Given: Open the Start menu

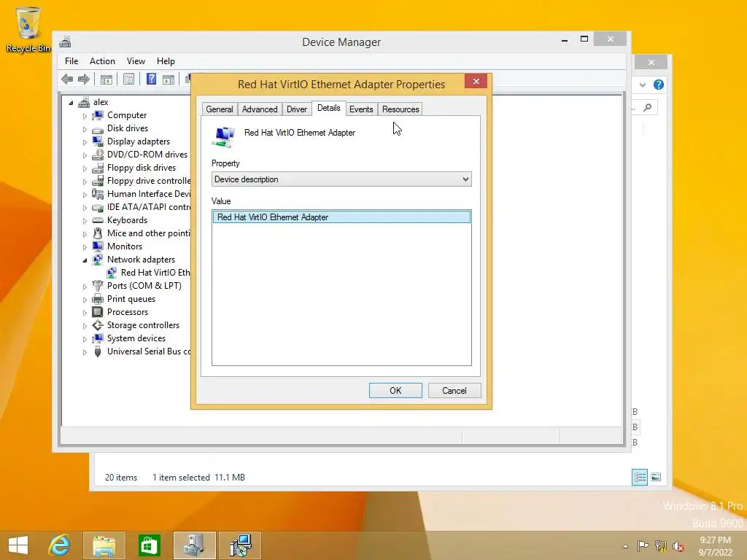Looking at the screenshot, I should click(x=18, y=545).
